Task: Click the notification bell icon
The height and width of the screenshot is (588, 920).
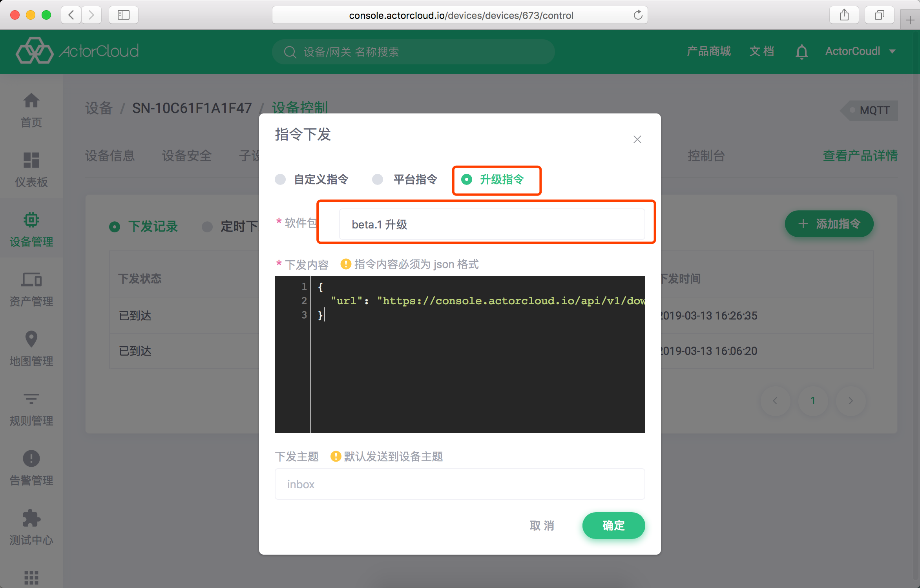Action: pos(801,52)
